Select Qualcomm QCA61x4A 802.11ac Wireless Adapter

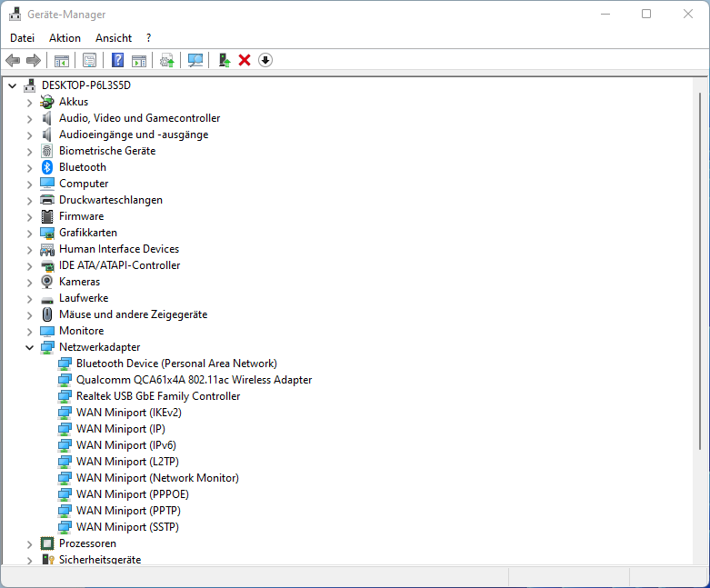click(194, 380)
